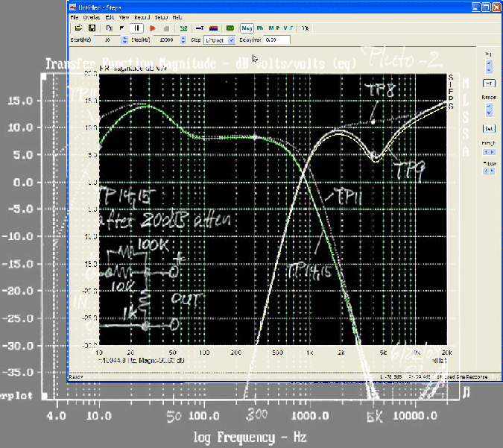
Task: Click the Start(Hz) frequency input field
Action: click(107, 40)
